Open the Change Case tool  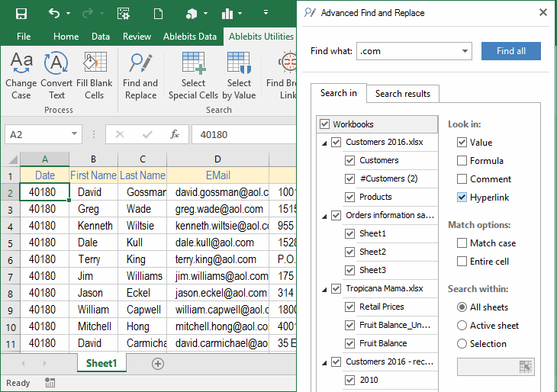click(x=21, y=76)
